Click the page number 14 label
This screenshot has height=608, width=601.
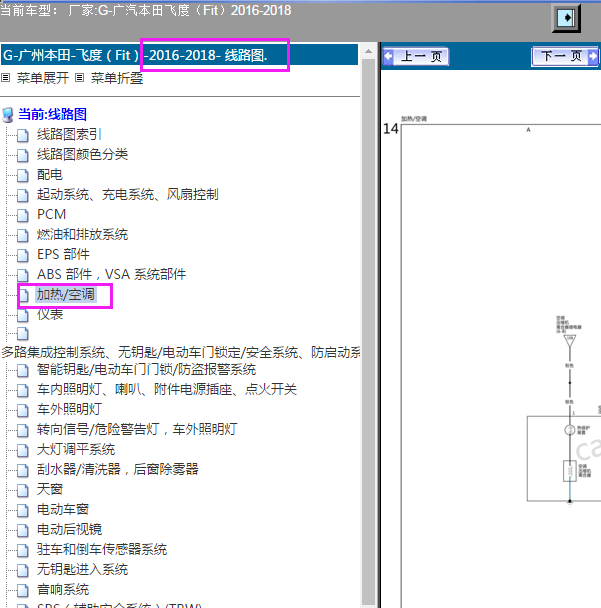pyautogui.click(x=390, y=129)
